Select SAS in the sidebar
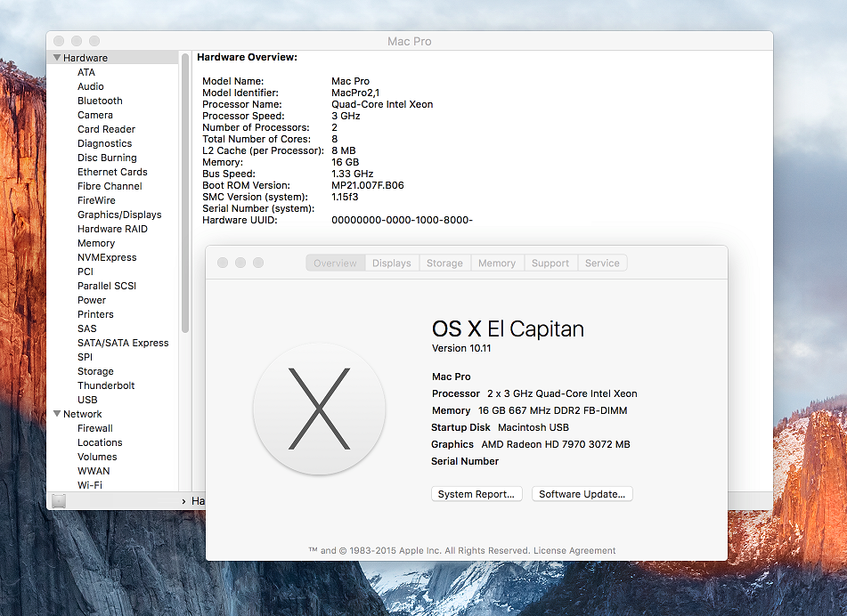 pos(87,328)
